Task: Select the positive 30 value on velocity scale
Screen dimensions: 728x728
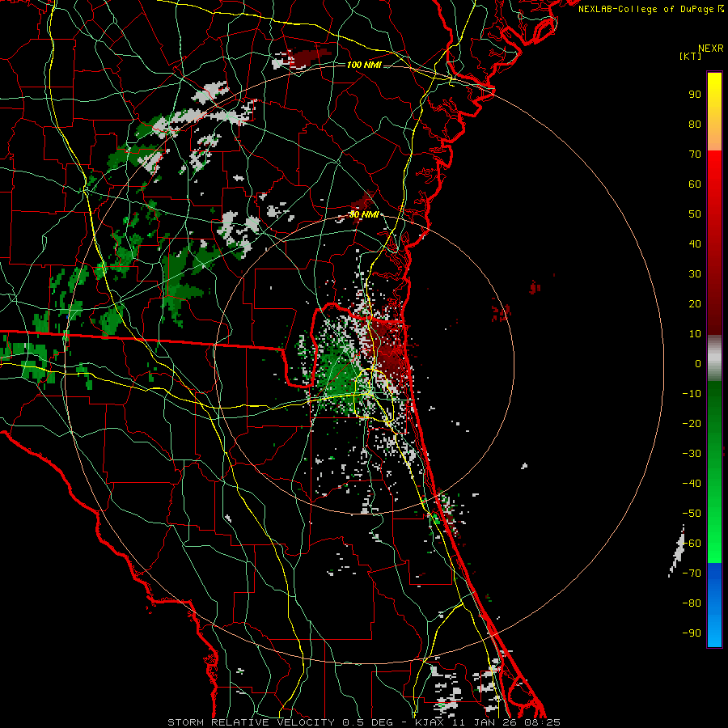Action: [x=695, y=274]
